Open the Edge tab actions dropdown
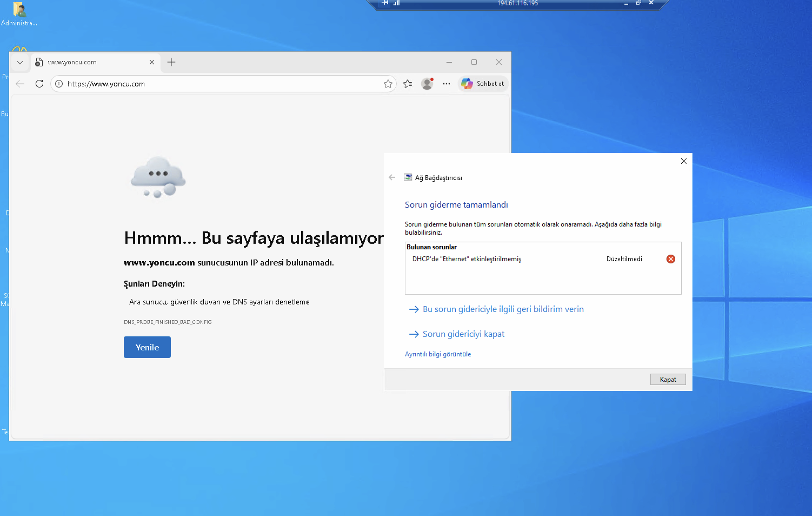Viewport: 812px width, 516px height. click(20, 62)
